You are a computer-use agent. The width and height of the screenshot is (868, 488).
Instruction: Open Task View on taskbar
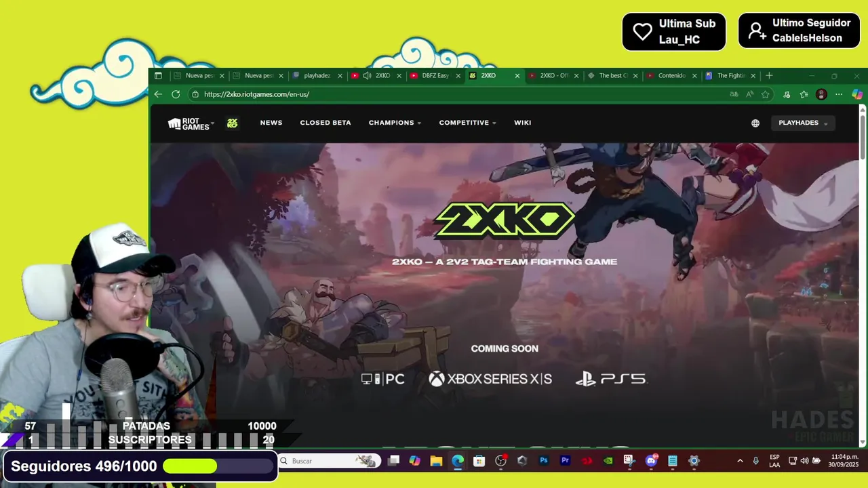tap(393, 461)
